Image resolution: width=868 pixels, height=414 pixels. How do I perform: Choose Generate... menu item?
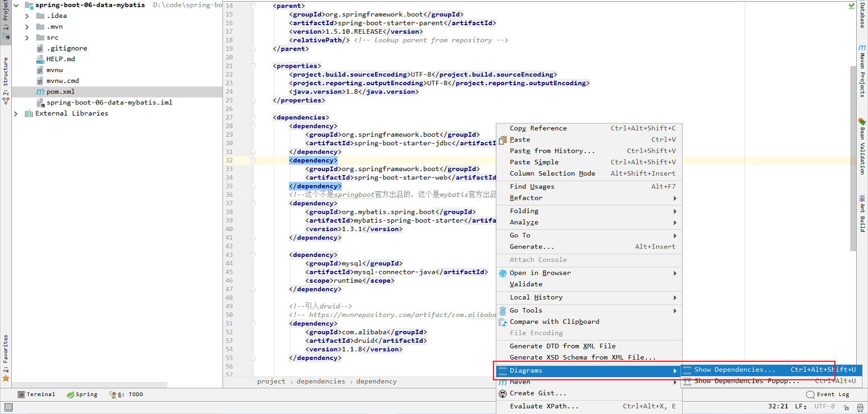589,247
